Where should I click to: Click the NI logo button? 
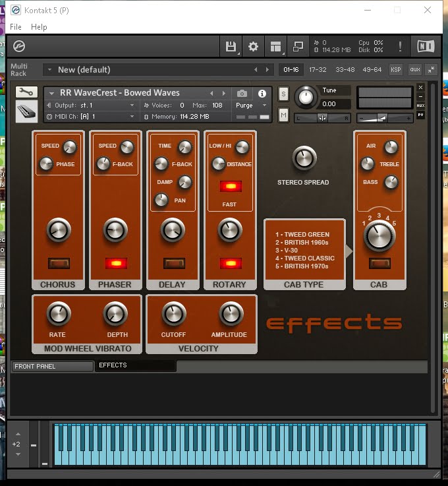pos(426,47)
